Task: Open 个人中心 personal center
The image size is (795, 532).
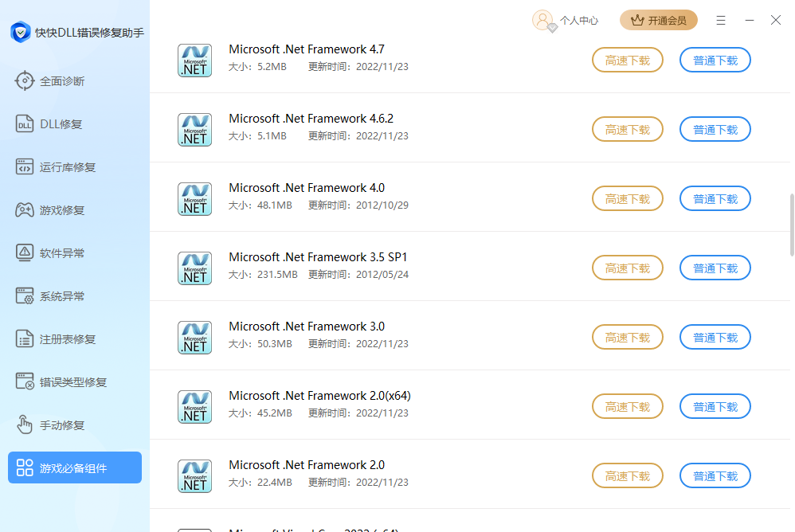Action: tap(578, 21)
